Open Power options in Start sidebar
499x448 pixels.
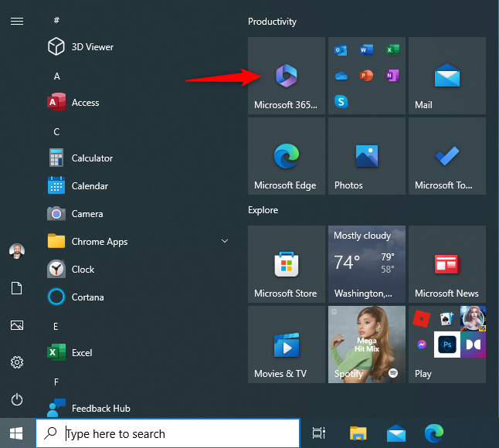[17, 399]
